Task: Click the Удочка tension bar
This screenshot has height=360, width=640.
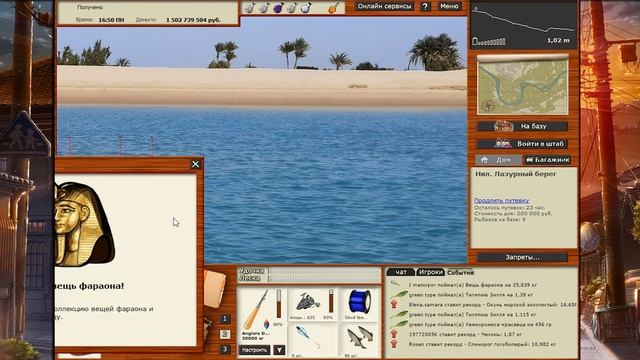Action: (x=324, y=271)
